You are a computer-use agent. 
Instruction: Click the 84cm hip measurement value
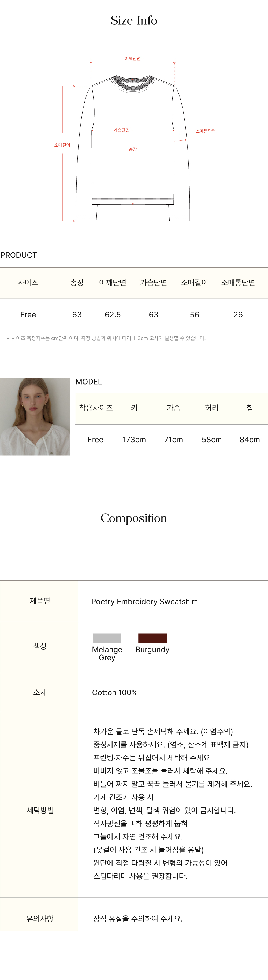pyautogui.click(x=250, y=440)
